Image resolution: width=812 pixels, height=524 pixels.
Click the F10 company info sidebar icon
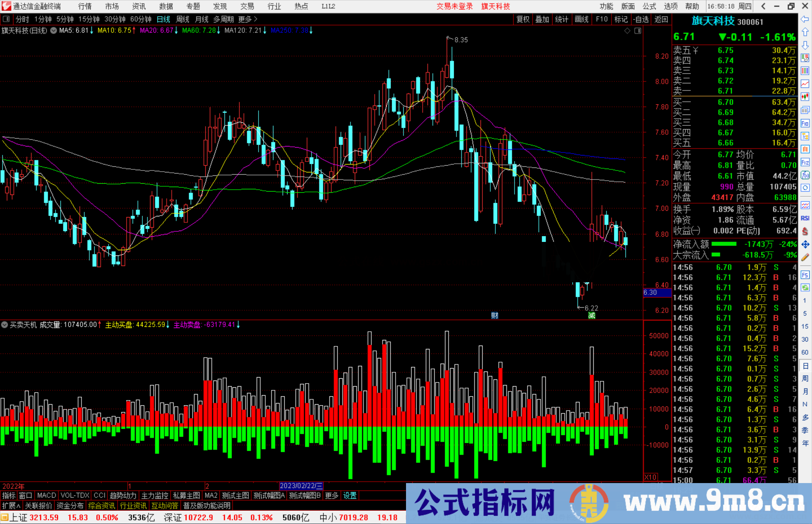coord(805,123)
